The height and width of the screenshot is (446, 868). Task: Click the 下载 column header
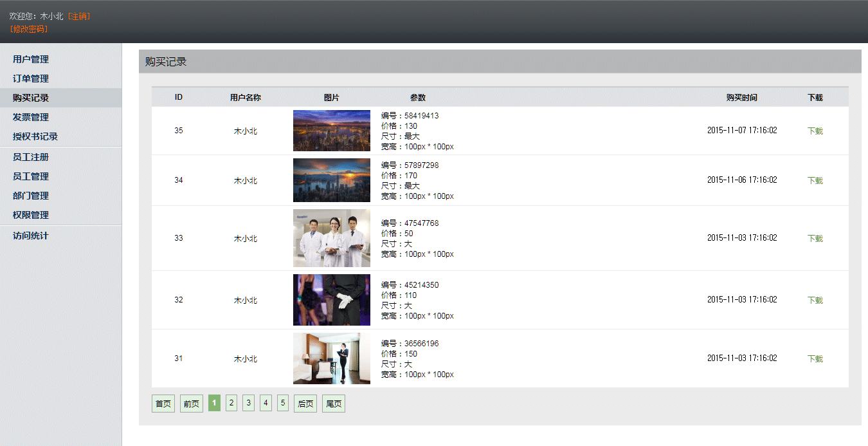tap(815, 98)
